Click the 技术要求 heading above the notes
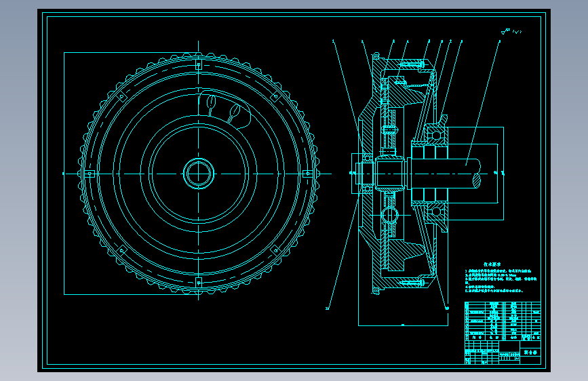Viewport: 588px width, 381px height. coord(492,264)
